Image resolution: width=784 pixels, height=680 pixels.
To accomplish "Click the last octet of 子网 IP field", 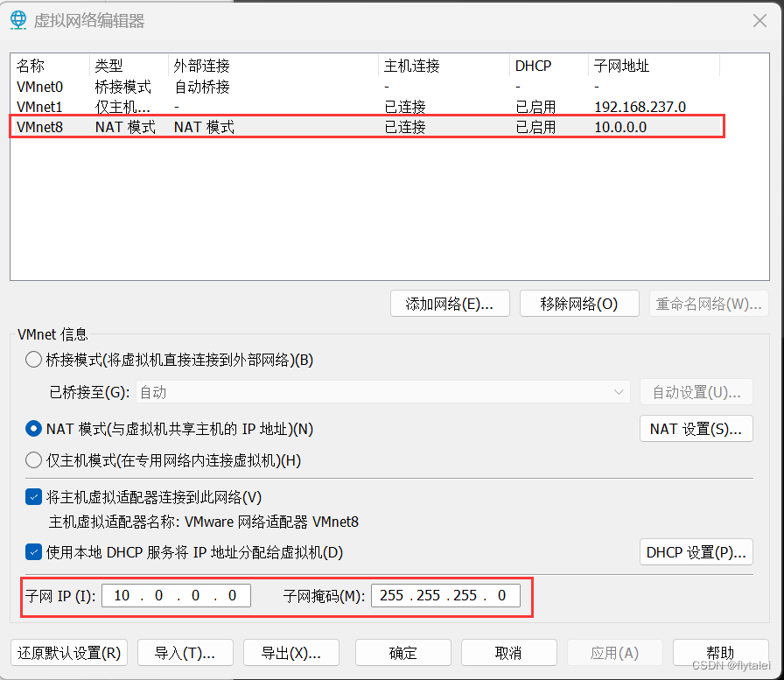I will click(x=232, y=595).
